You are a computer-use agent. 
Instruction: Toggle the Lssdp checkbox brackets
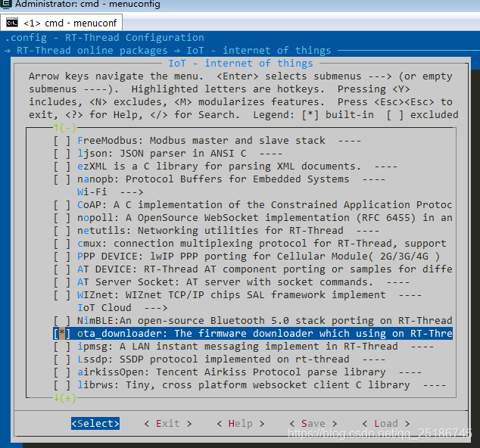click(x=62, y=359)
